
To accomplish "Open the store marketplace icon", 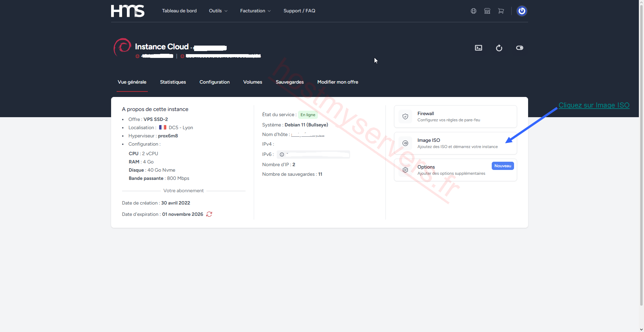I will click(x=487, y=11).
